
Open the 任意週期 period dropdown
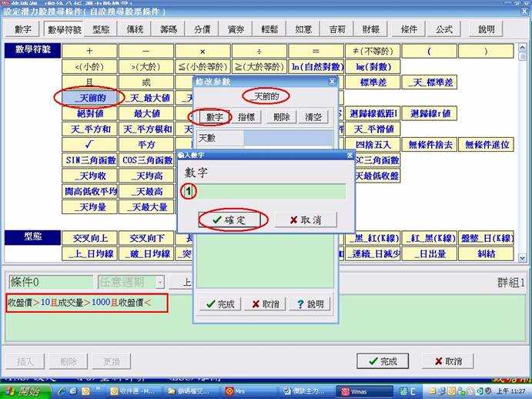tap(159, 283)
